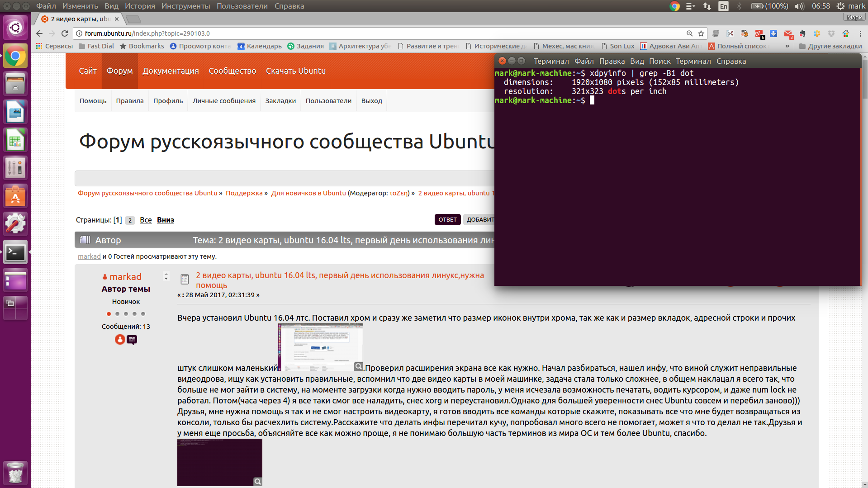This screenshot has width=868, height=488.
Task: Launch Terminal from the Unity launcher
Action: [x=15, y=252]
